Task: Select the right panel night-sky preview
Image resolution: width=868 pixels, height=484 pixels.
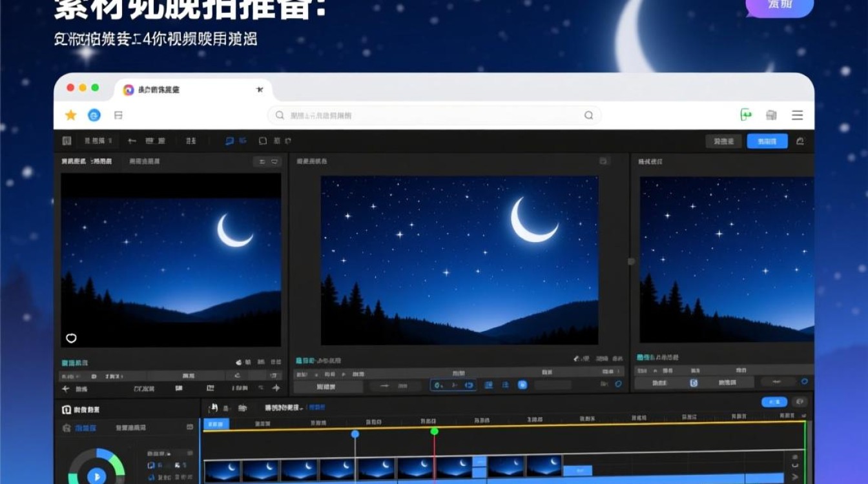Action: 727,259
